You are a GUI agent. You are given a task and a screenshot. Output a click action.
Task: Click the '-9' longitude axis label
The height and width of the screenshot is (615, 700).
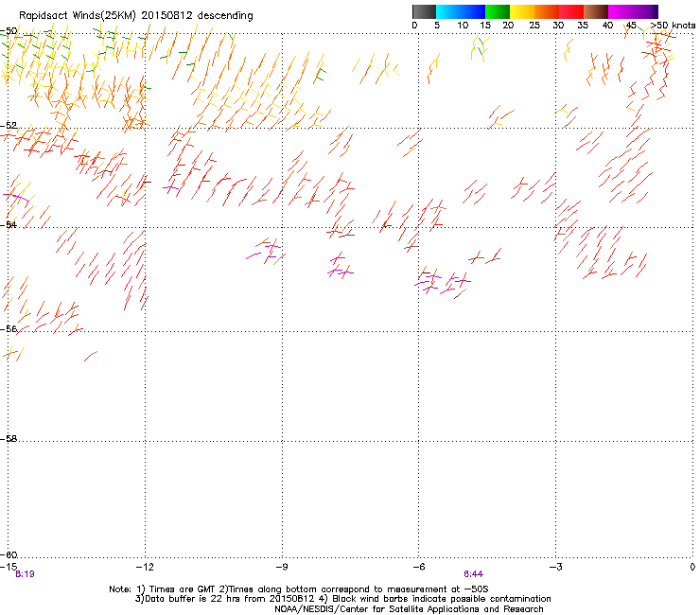point(282,567)
